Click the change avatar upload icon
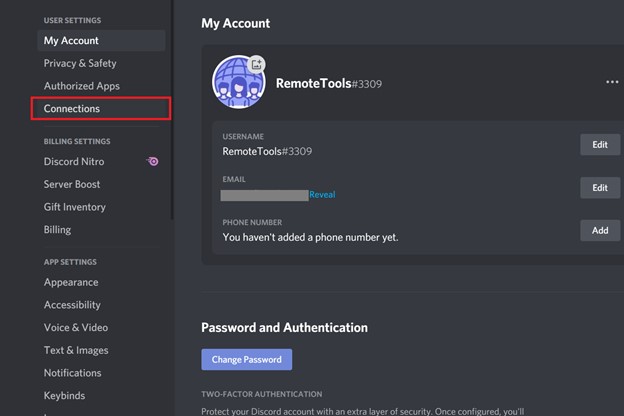624x416 pixels. [256, 64]
